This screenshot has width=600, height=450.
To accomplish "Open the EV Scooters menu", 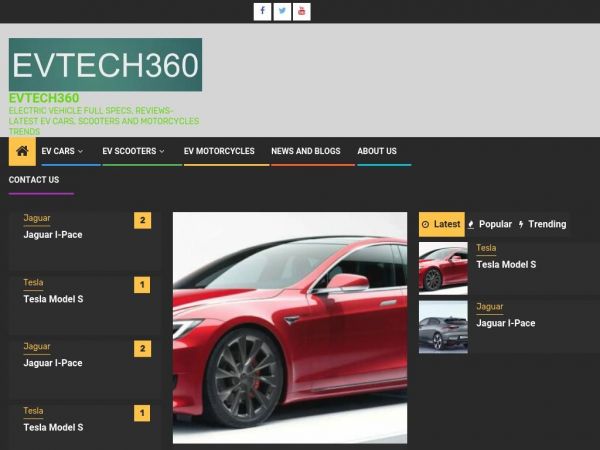I will point(129,151).
